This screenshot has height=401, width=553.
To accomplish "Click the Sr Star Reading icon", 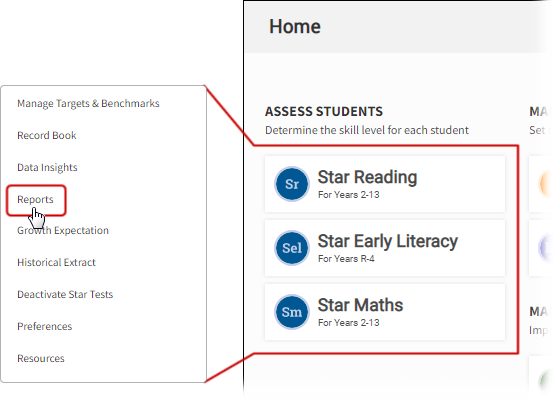I will [292, 184].
